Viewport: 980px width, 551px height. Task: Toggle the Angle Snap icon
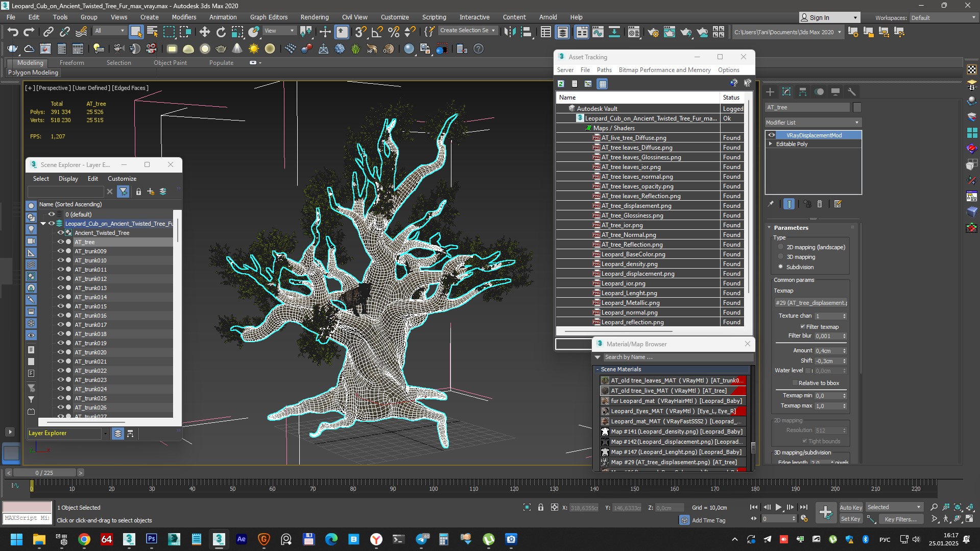(377, 32)
